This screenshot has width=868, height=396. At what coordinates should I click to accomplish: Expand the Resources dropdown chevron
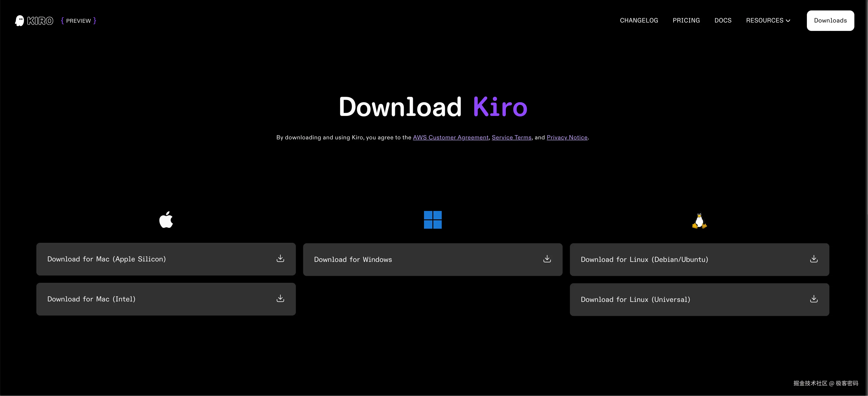coord(788,20)
